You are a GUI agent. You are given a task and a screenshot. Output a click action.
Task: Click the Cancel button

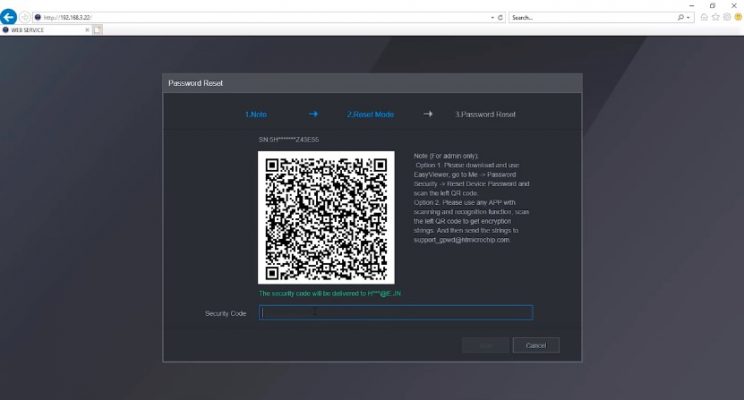(x=535, y=345)
